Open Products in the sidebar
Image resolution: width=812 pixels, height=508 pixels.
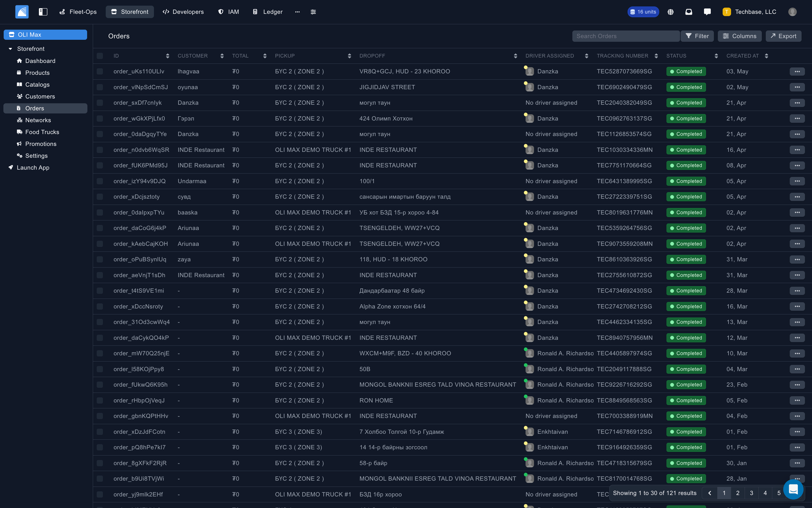37,73
